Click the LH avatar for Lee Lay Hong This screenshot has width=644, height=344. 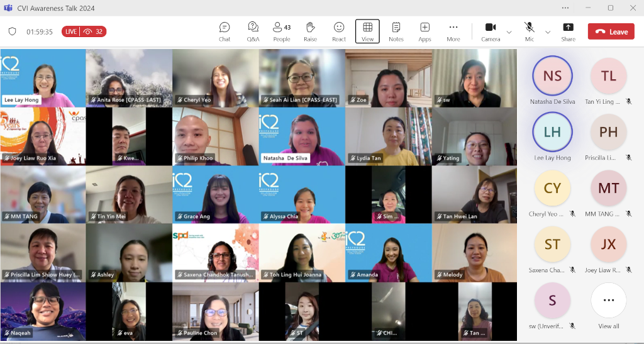point(552,133)
